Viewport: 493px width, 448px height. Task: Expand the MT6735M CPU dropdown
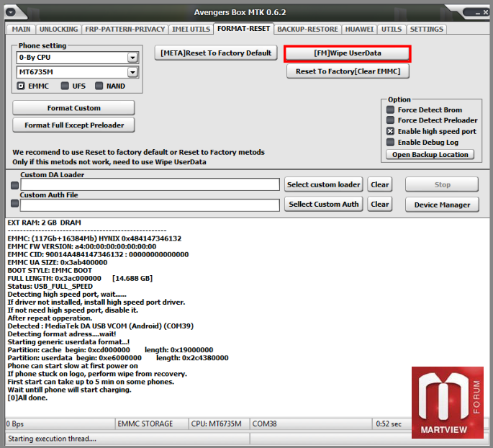(132, 72)
